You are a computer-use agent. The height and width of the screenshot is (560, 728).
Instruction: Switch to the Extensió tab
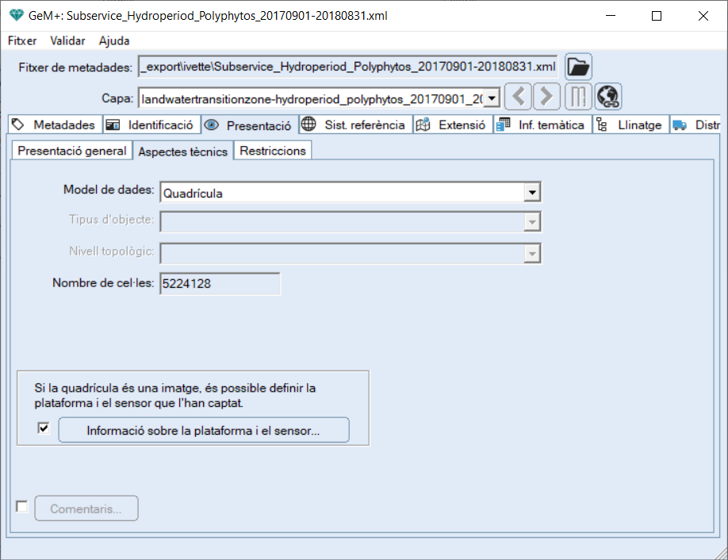[453, 125]
